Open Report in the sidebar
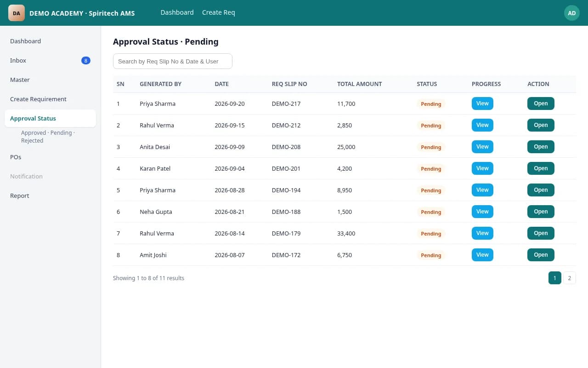Screen dimensions: 588x368 pos(50,195)
